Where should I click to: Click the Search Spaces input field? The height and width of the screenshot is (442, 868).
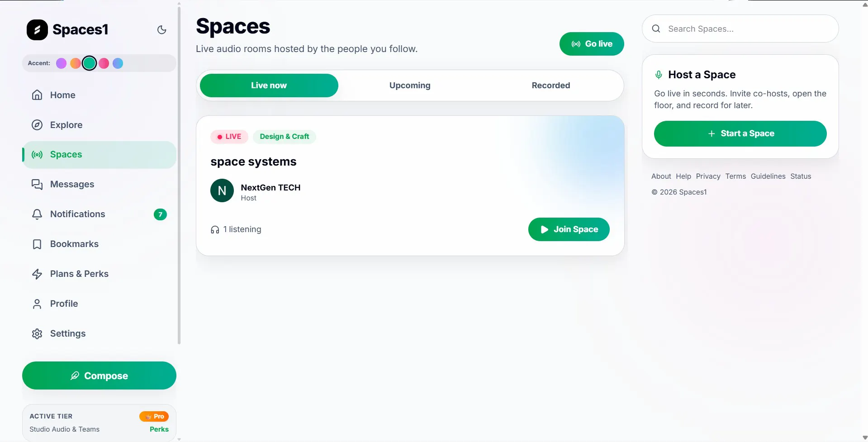click(740, 29)
